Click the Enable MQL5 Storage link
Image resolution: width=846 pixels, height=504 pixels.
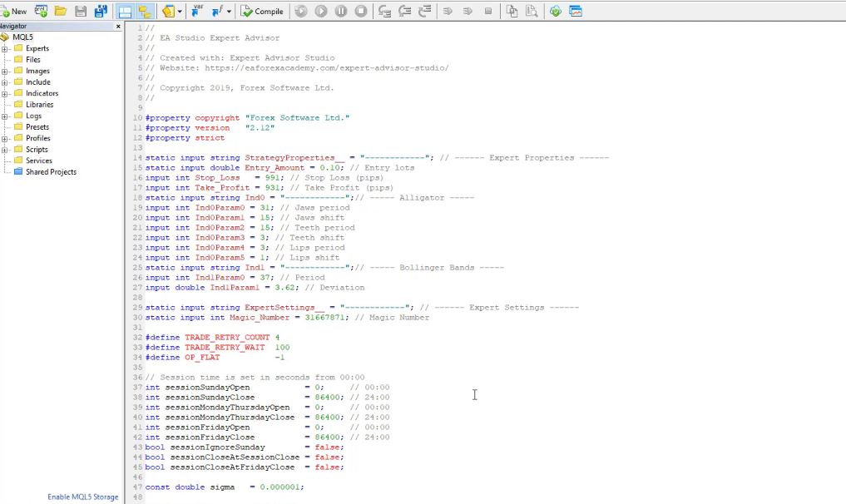click(x=82, y=497)
